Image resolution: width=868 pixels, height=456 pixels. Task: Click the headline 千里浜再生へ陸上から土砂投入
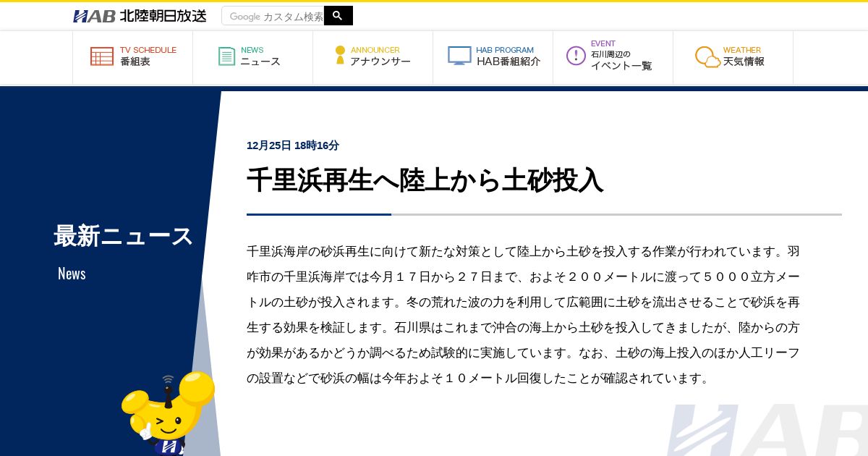pyautogui.click(x=425, y=180)
